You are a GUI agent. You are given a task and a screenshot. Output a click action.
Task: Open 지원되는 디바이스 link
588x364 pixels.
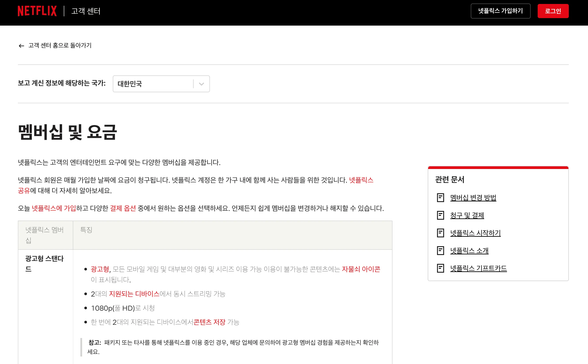(134, 294)
